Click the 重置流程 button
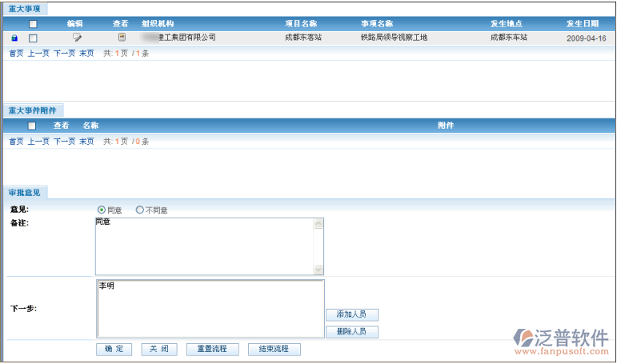 pos(213,349)
